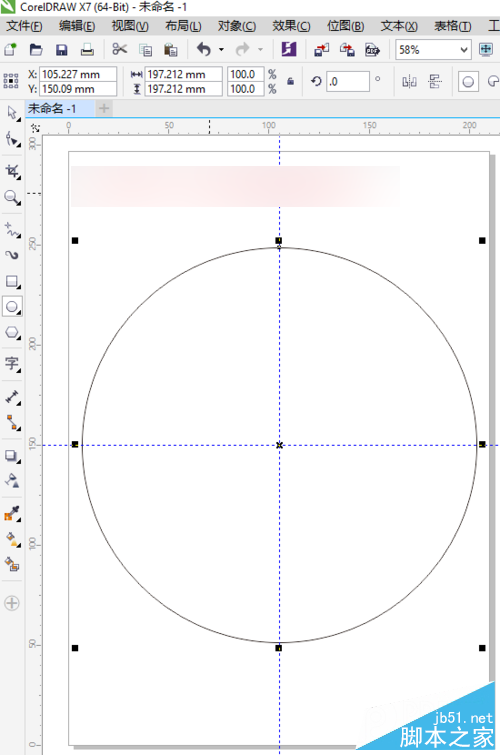The image size is (500, 755).
Task: Select the Crop tool
Action: pyautogui.click(x=12, y=171)
